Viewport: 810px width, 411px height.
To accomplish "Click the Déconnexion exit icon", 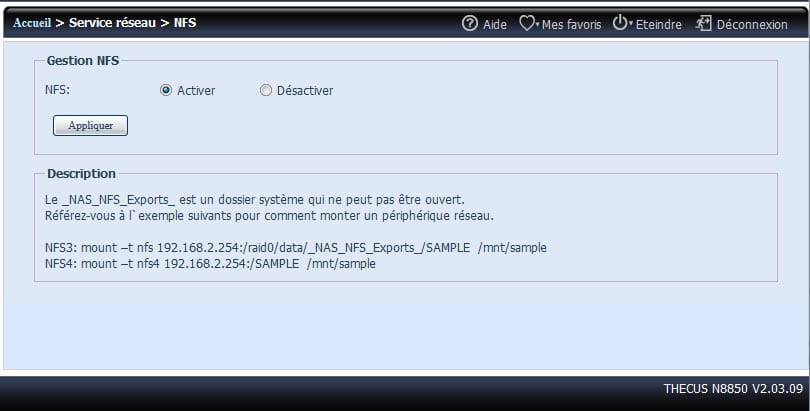I will [703, 23].
